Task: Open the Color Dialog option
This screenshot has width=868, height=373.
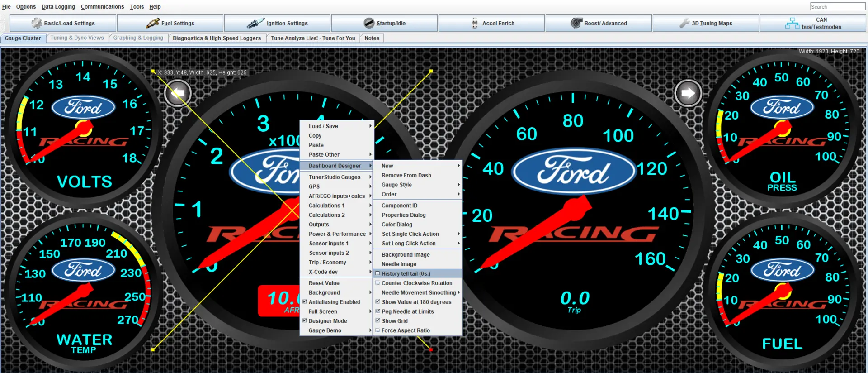Action: [x=396, y=225]
